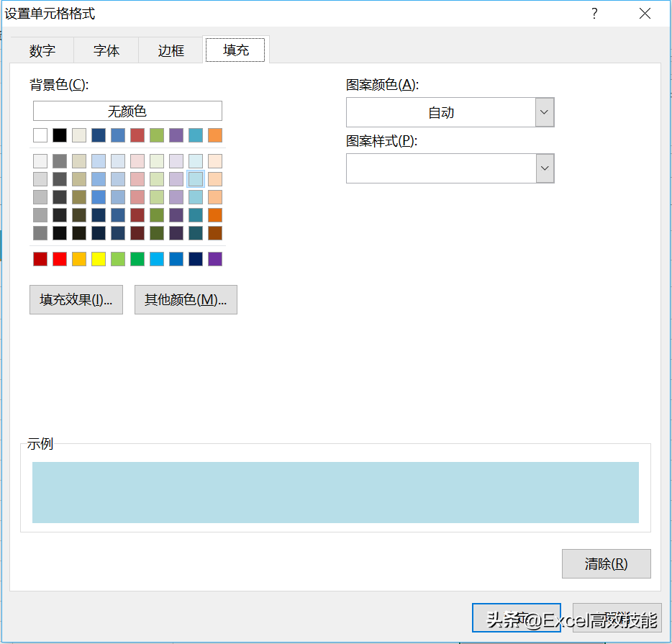Pick cream tan swatch in theme top row
This screenshot has height=644, width=672.
click(79, 135)
